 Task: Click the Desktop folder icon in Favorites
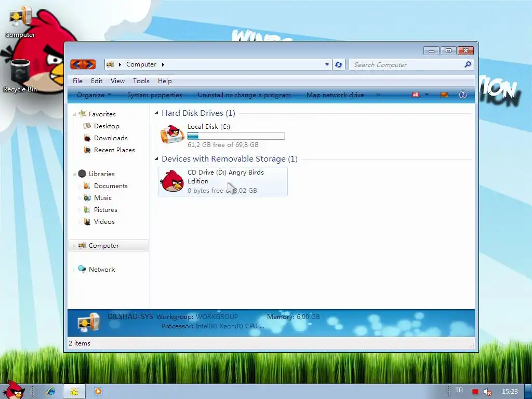tap(87, 126)
